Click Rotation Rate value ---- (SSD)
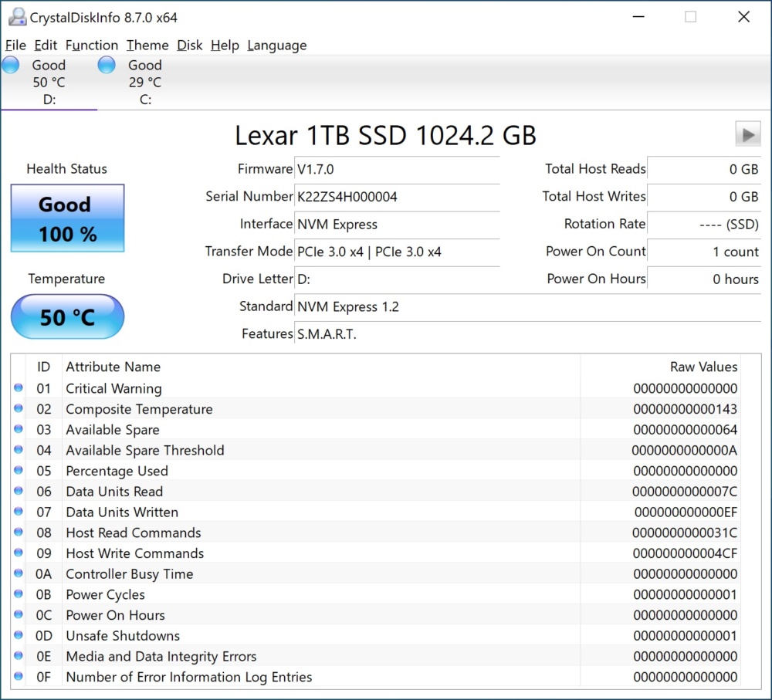The image size is (772, 700). tap(704, 225)
